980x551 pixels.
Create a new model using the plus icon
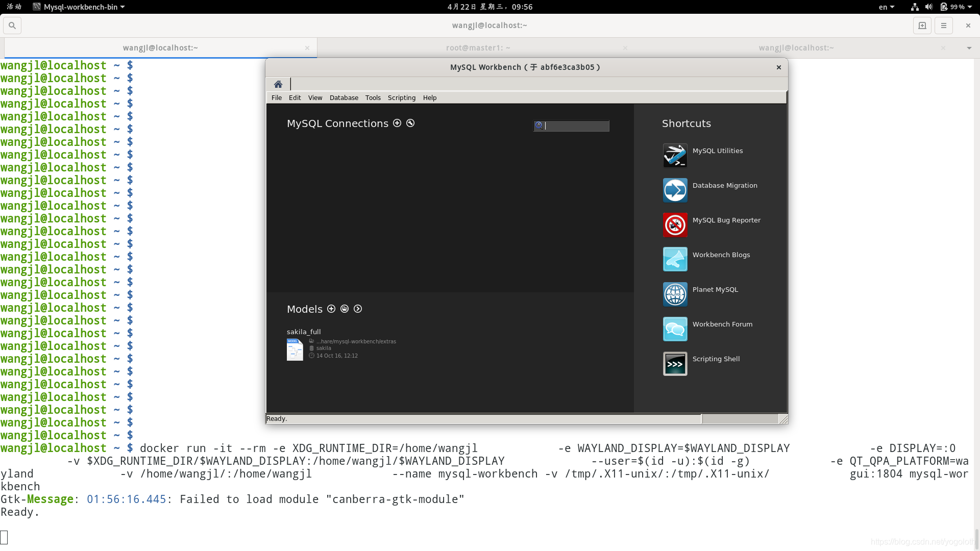[x=331, y=309]
